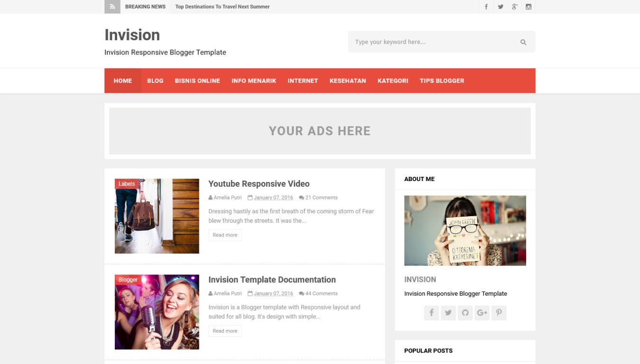Open the singing woman post thumbnail
The height and width of the screenshot is (364, 640).
click(157, 312)
